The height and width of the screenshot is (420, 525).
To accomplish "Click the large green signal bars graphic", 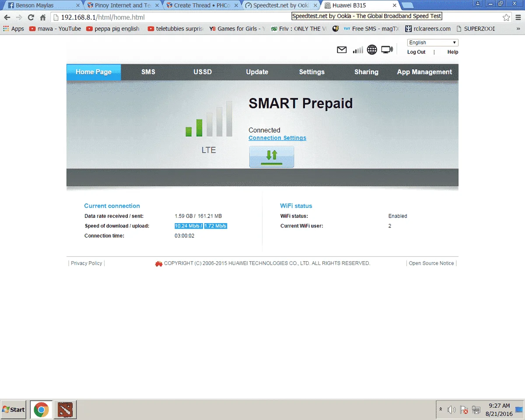I will click(x=209, y=119).
